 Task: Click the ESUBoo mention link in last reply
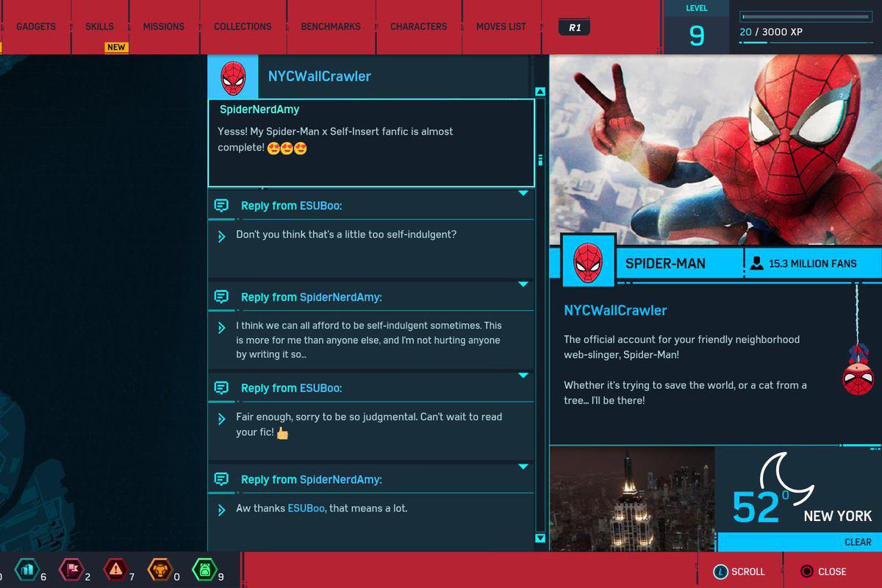(306, 509)
